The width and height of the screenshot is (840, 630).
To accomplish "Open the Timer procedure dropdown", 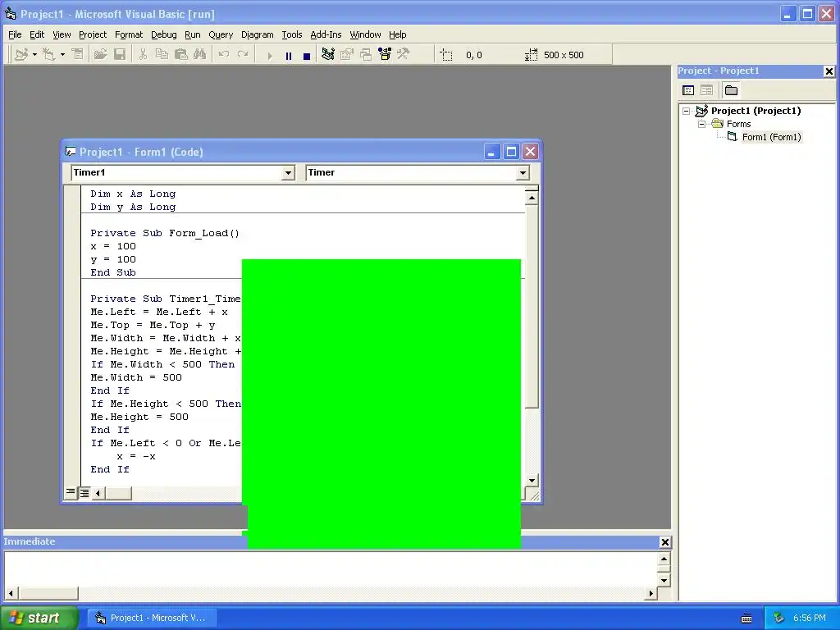I will [523, 172].
